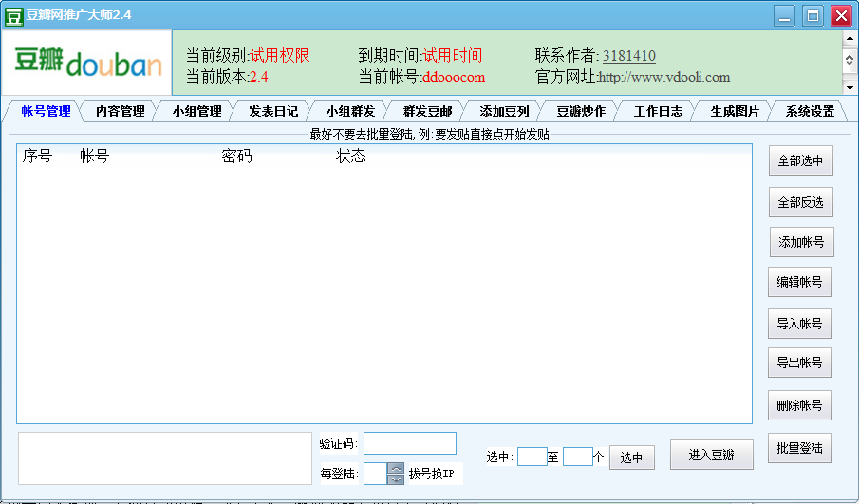
Task: Select the 小组群发 tab
Action: (x=350, y=111)
